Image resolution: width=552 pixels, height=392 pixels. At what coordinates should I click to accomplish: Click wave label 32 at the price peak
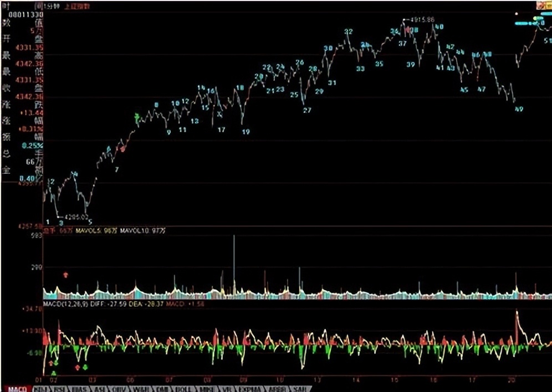click(x=348, y=32)
